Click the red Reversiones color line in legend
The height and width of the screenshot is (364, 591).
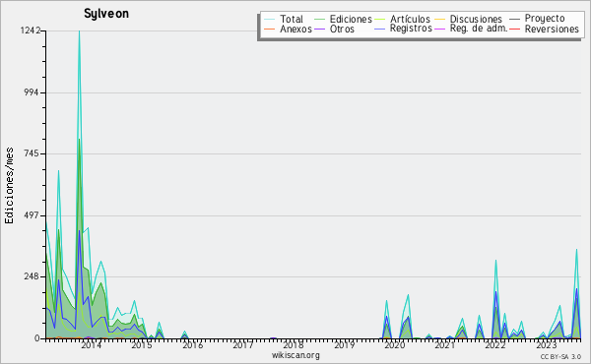pyautogui.click(x=514, y=29)
